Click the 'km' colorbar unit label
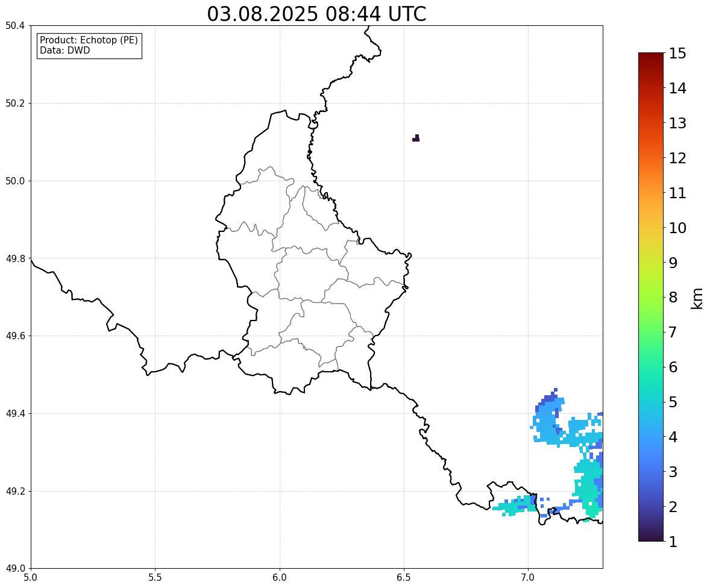 click(697, 299)
